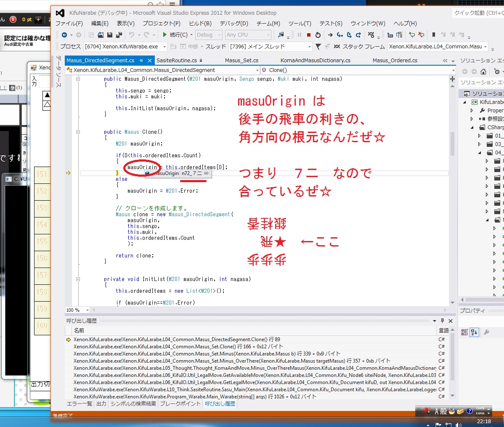The image size is (504, 427).
Task: Open the 出力 bottom tab
Action: point(101,403)
